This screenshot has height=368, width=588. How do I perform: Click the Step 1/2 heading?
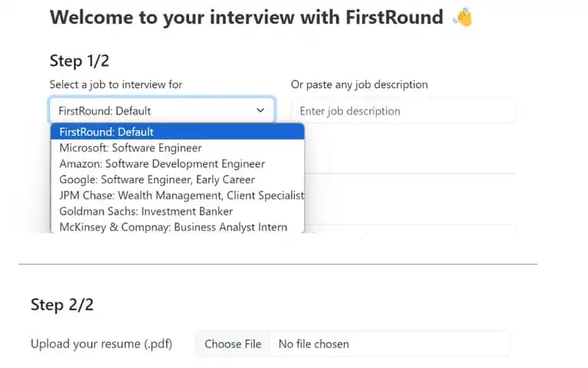coord(80,61)
